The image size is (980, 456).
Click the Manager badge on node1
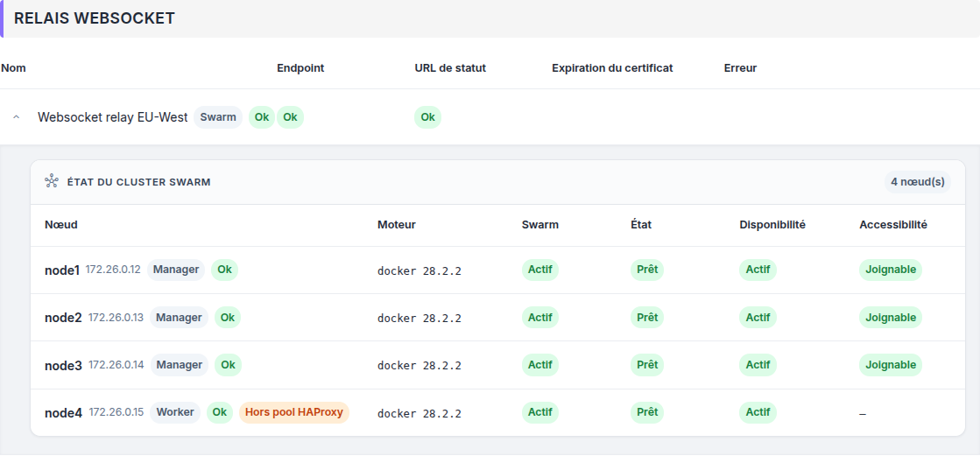point(176,270)
